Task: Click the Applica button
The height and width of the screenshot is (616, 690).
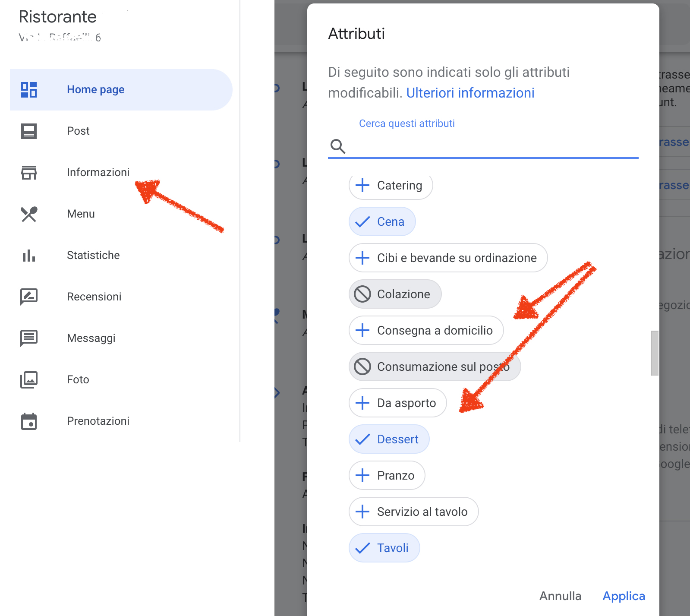Action: (624, 596)
